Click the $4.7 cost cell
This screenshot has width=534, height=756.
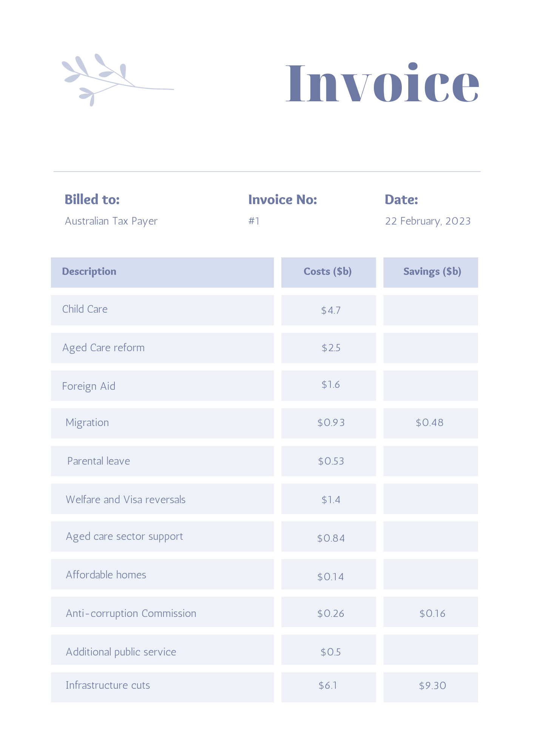(329, 310)
